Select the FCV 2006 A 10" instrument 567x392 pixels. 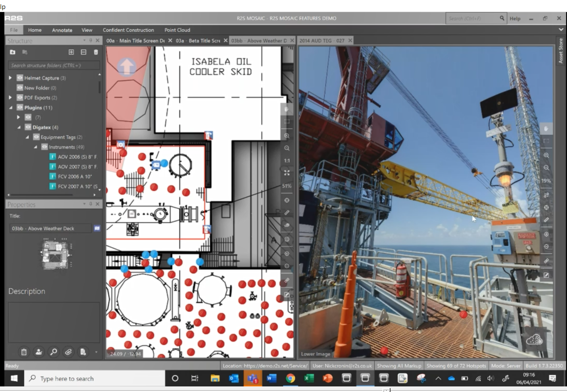tap(71, 176)
